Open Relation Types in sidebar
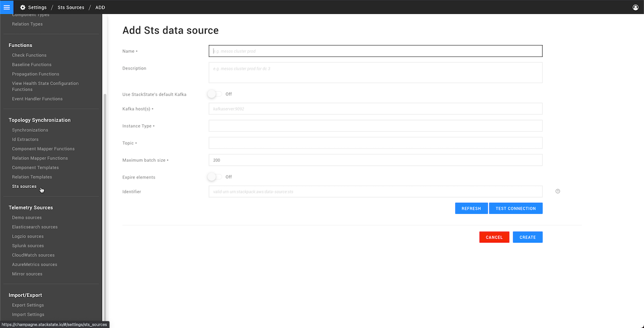The image size is (644, 328). [27, 24]
